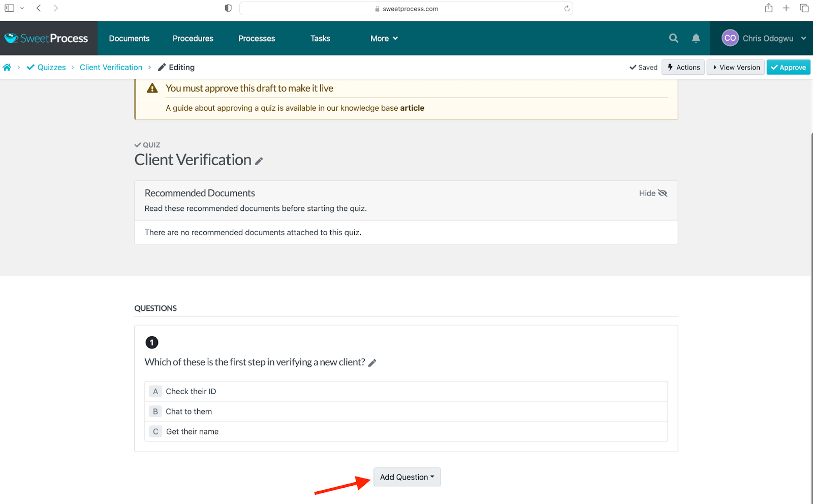
Task: Open the notifications bell
Action: point(696,38)
